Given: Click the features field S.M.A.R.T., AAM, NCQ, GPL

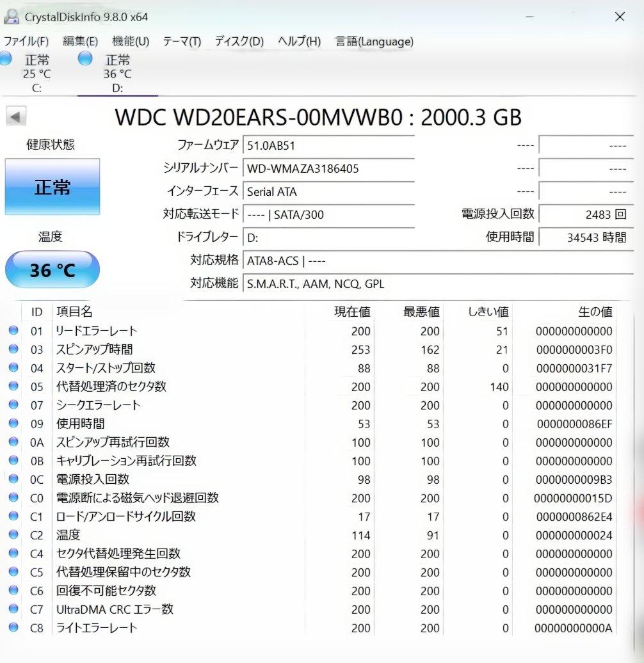Looking at the screenshot, I should pos(438,284).
